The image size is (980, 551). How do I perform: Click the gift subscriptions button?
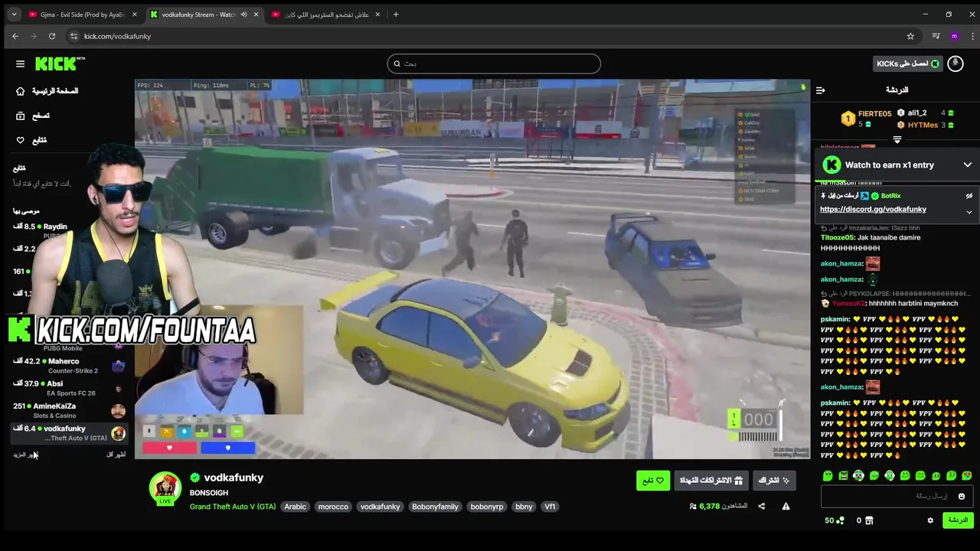click(x=711, y=481)
